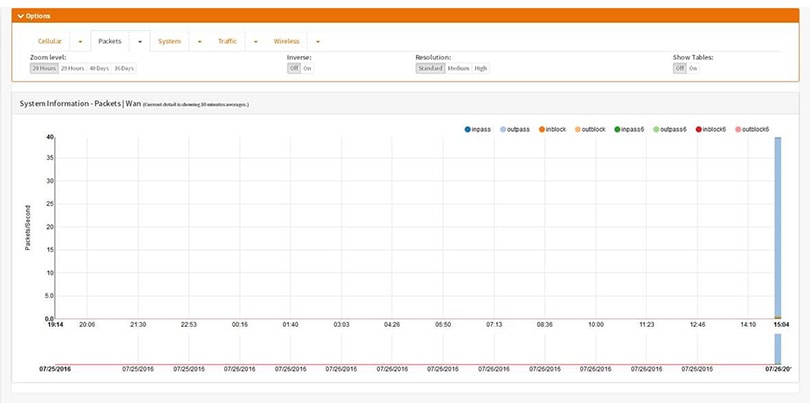Toggle the inblock6 legend item
The height and width of the screenshot is (403, 810).
(x=697, y=129)
